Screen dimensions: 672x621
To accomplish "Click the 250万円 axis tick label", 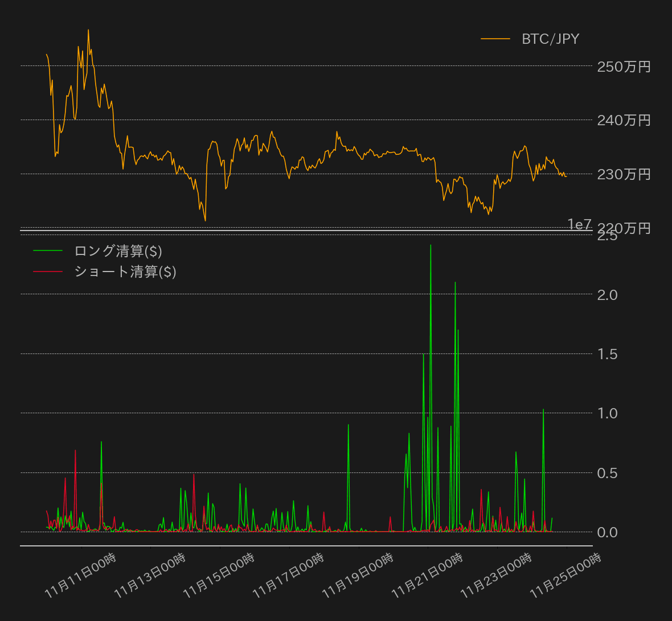I will click(624, 67).
